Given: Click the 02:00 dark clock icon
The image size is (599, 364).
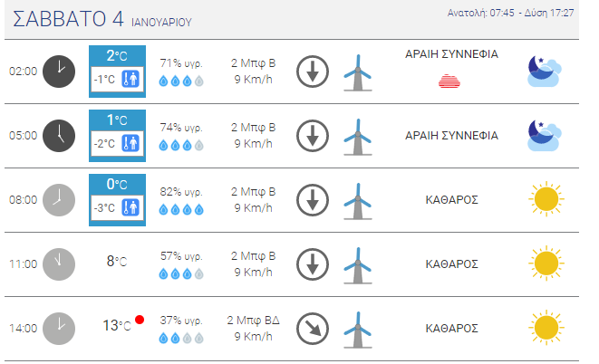Looking at the screenshot, I should tap(59, 72).
